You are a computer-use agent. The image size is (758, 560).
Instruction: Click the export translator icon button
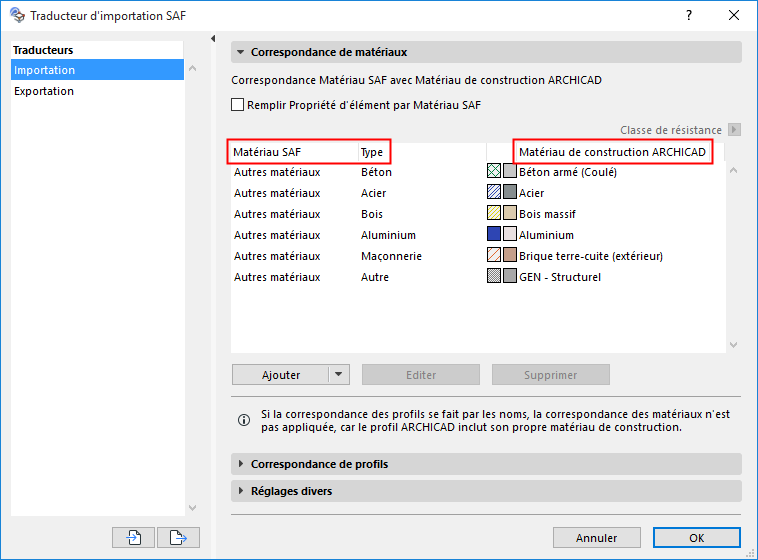click(178, 537)
